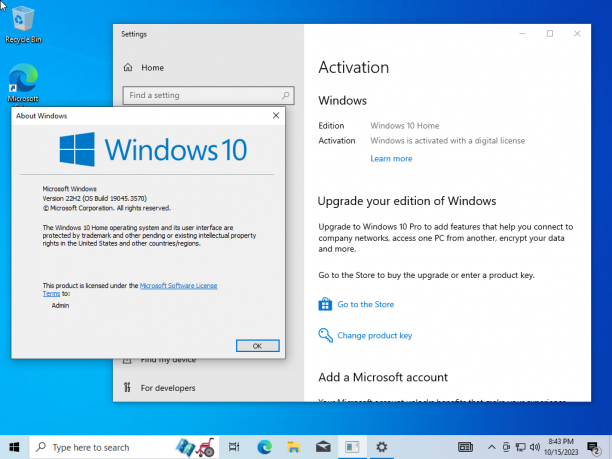This screenshot has height=459, width=612.
Task: Open the Store via shopping bag icon
Action: pyautogui.click(x=325, y=304)
